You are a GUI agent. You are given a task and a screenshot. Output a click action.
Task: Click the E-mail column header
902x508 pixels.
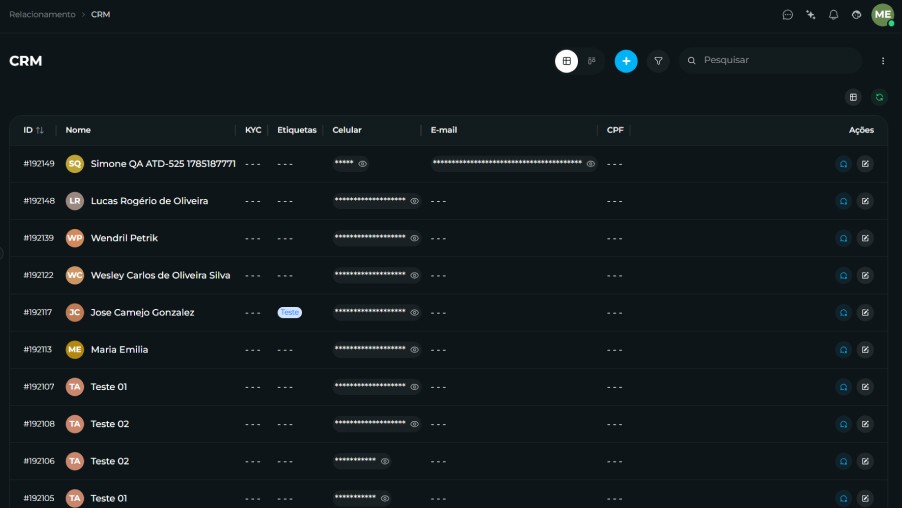pos(444,130)
